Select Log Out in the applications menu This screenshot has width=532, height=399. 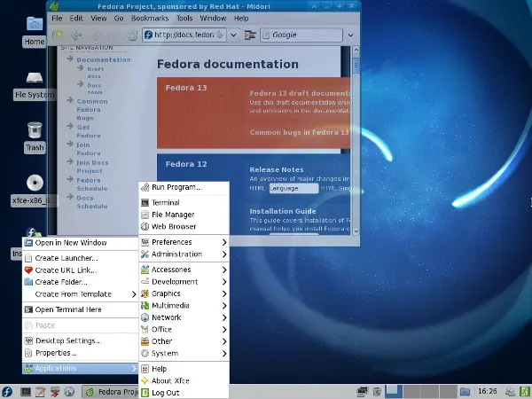coord(184,393)
